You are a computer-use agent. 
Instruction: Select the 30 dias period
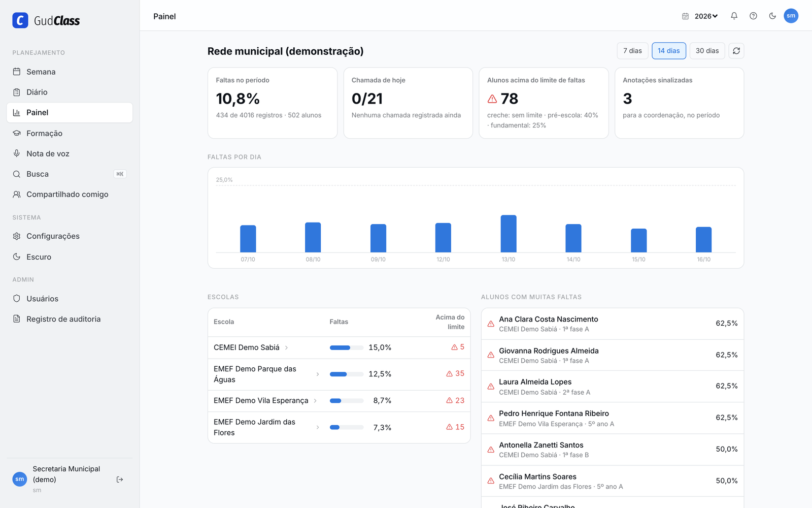tap(707, 51)
